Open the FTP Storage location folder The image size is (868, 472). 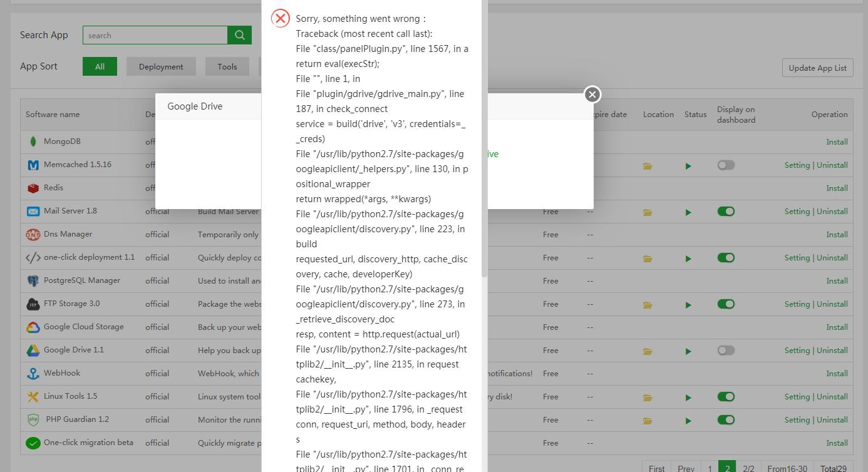[647, 305]
